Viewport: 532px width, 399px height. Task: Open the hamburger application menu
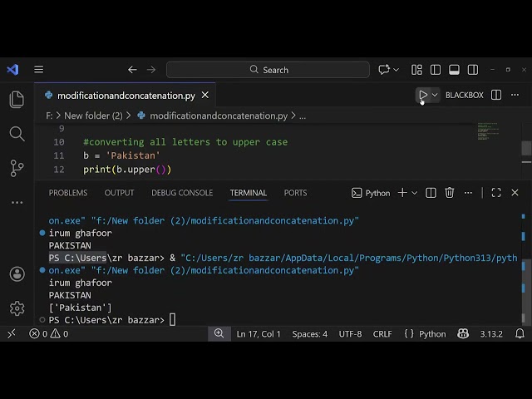coord(39,70)
